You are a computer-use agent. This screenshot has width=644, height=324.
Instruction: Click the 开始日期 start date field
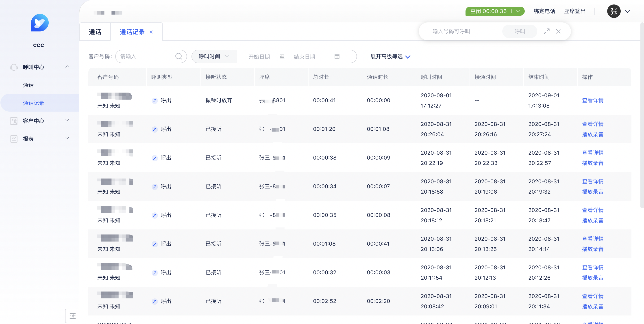pos(259,57)
